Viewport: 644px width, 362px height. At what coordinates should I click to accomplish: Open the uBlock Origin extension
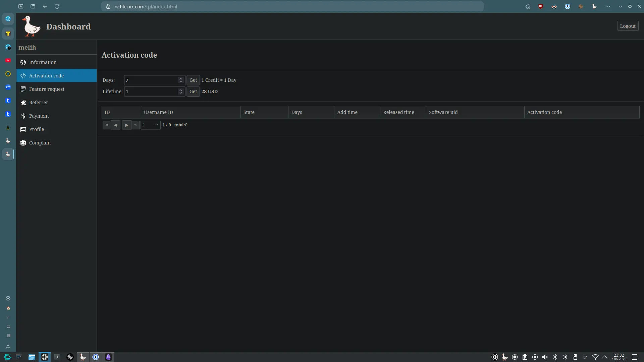[x=541, y=6]
